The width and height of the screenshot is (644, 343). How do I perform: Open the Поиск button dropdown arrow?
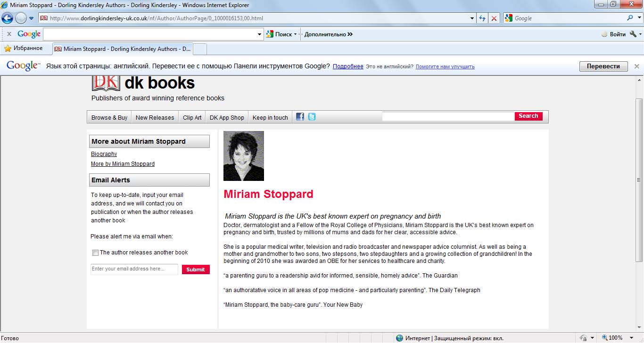[x=296, y=34]
